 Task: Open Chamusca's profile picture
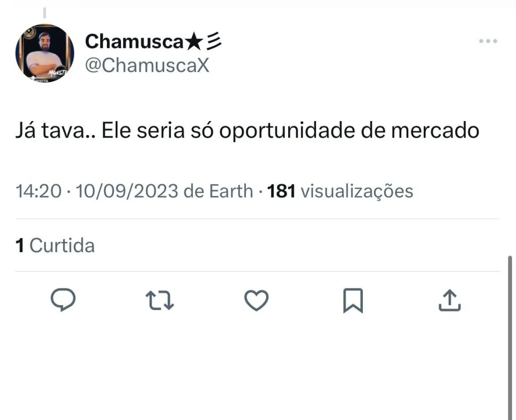(x=45, y=53)
